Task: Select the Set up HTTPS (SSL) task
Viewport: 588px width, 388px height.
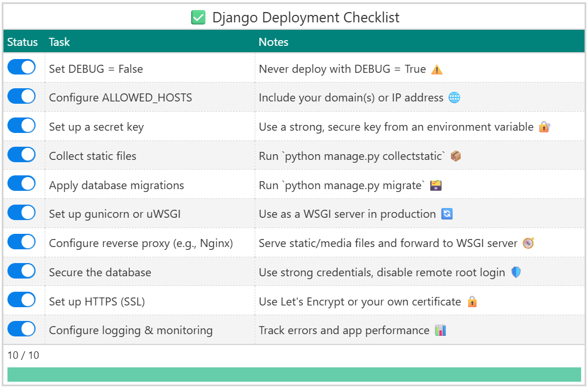Action: click(x=97, y=301)
